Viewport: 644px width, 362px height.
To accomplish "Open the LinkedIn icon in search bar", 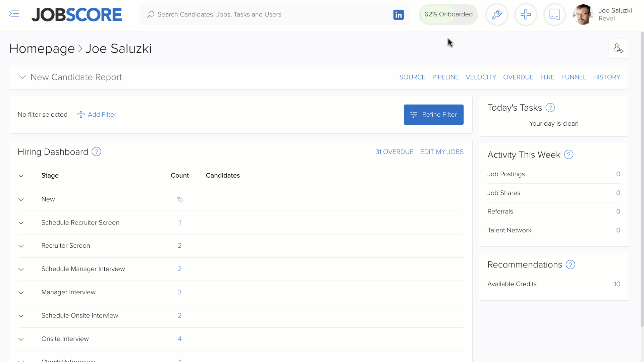I will (x=398, y=15).
